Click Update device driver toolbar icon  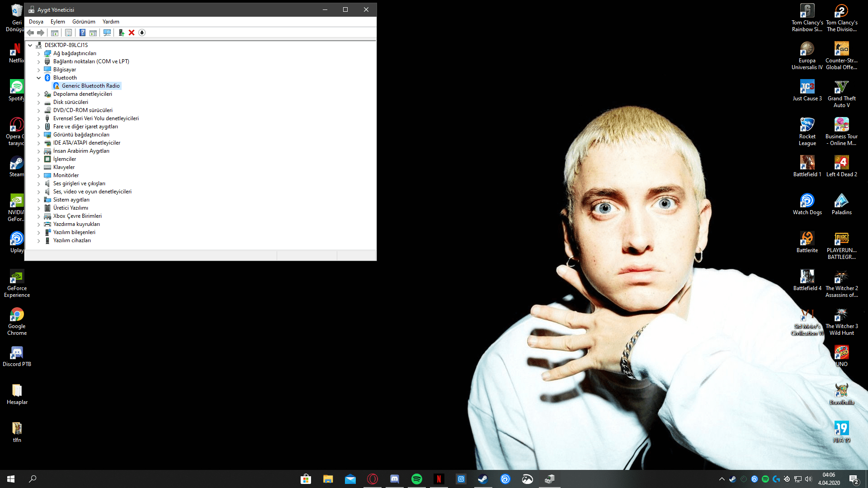pyautogui.click(x=121, y=33)
